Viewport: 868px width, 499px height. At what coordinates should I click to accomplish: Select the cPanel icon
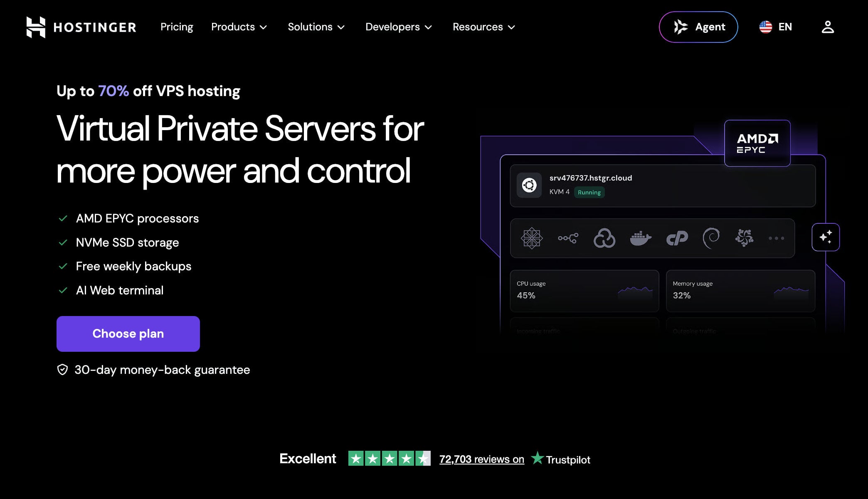pos(677,238)
